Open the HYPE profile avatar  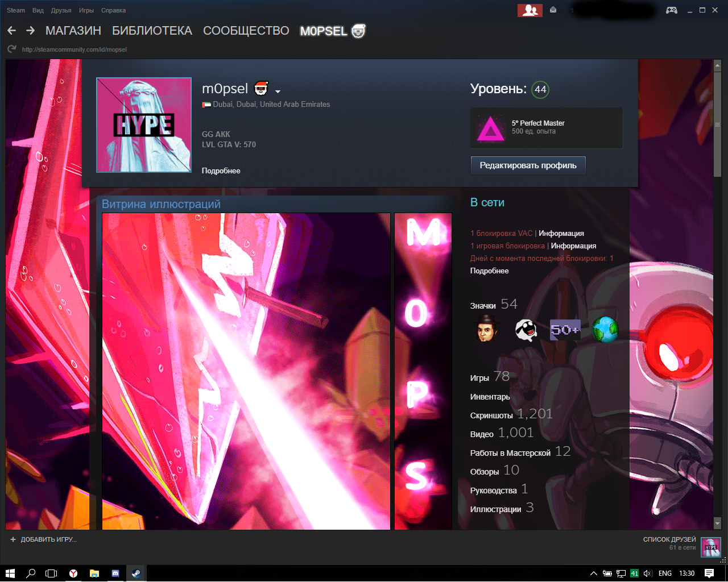(x=144, y=125)
